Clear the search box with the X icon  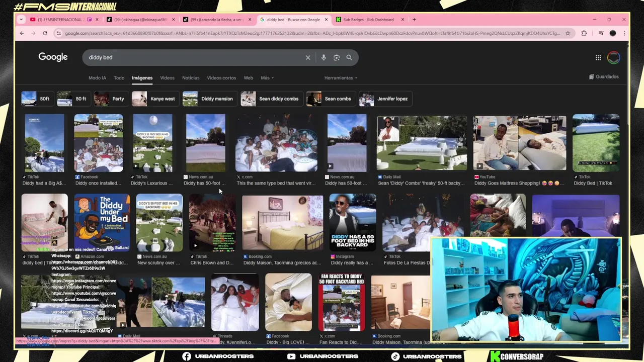point(308,57)
